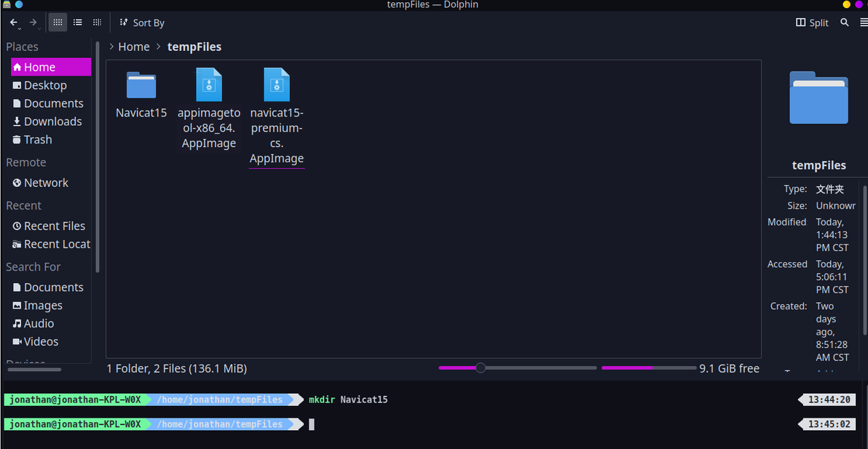Click the Places section header
Image resolution: width=868 pixels, height=449 pixels.
coord(22,47)
